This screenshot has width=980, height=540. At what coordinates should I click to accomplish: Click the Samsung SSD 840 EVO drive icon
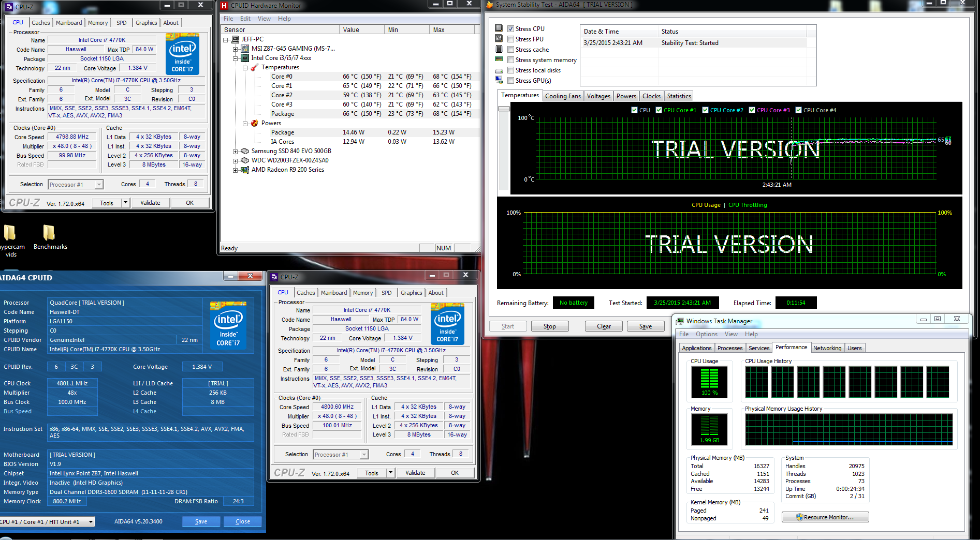pos(245,151)
